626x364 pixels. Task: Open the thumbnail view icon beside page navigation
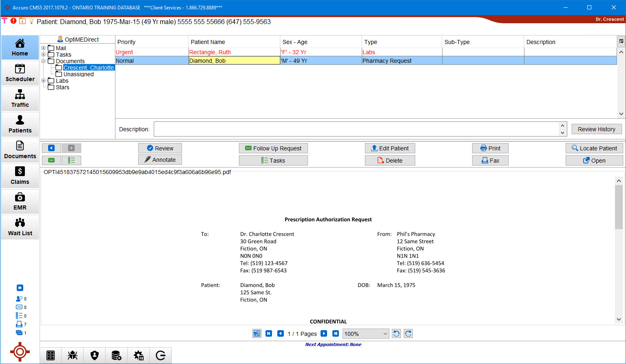coord(257,333)
